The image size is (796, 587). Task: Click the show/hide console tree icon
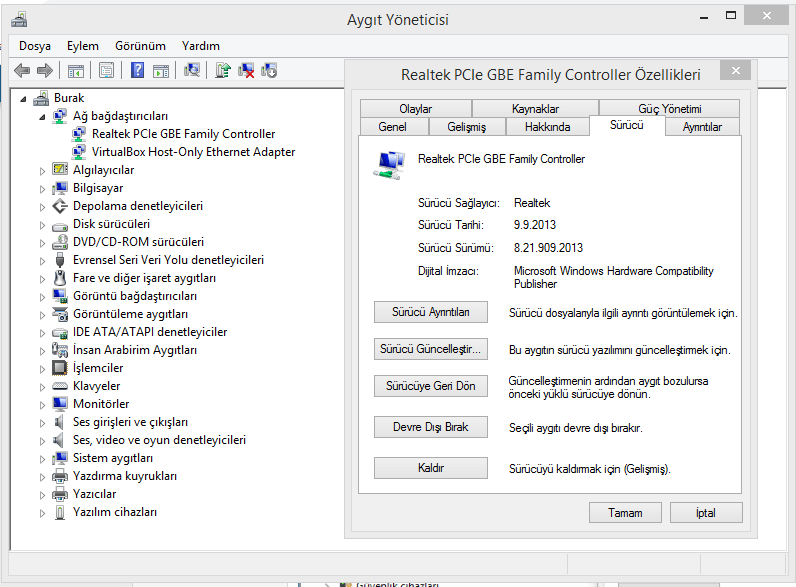pos(76,71)
